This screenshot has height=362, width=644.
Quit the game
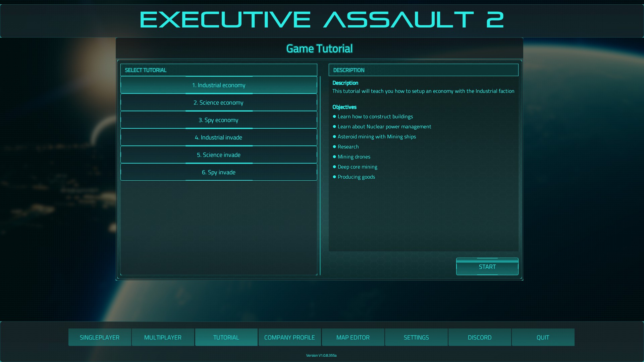tap(543, 337)
